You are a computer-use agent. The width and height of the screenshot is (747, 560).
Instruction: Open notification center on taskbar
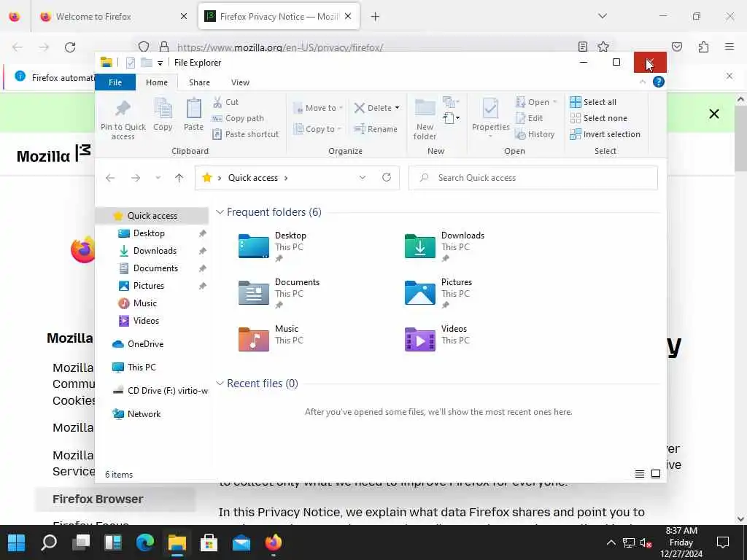click(723, 542)
